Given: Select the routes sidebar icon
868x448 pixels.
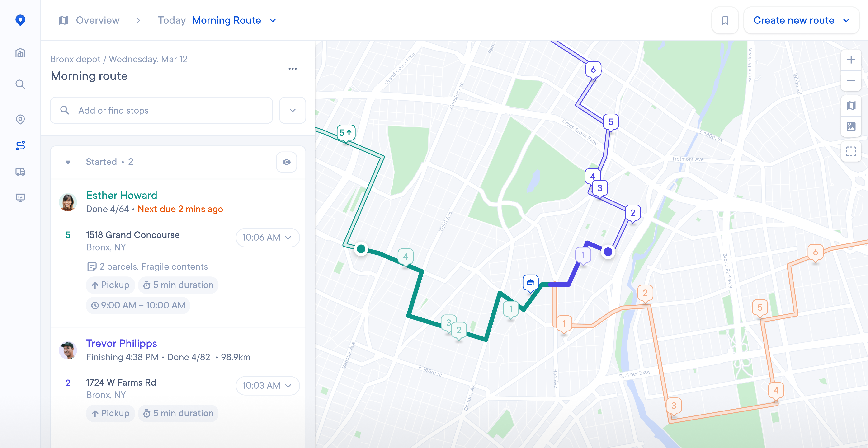Looking at the screenshot, I should 20,145.
